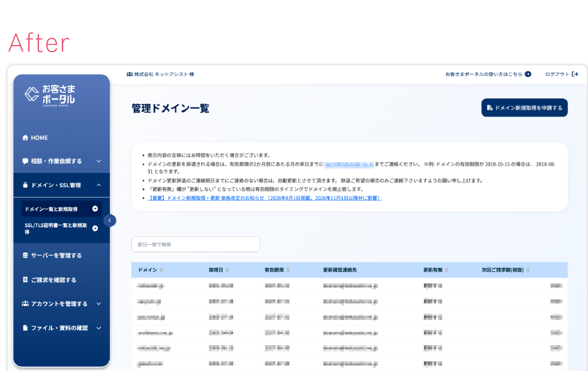
Task: Click the 更新確認連絡先 column header
Action: pyautogui.click(x=340, y=270)
